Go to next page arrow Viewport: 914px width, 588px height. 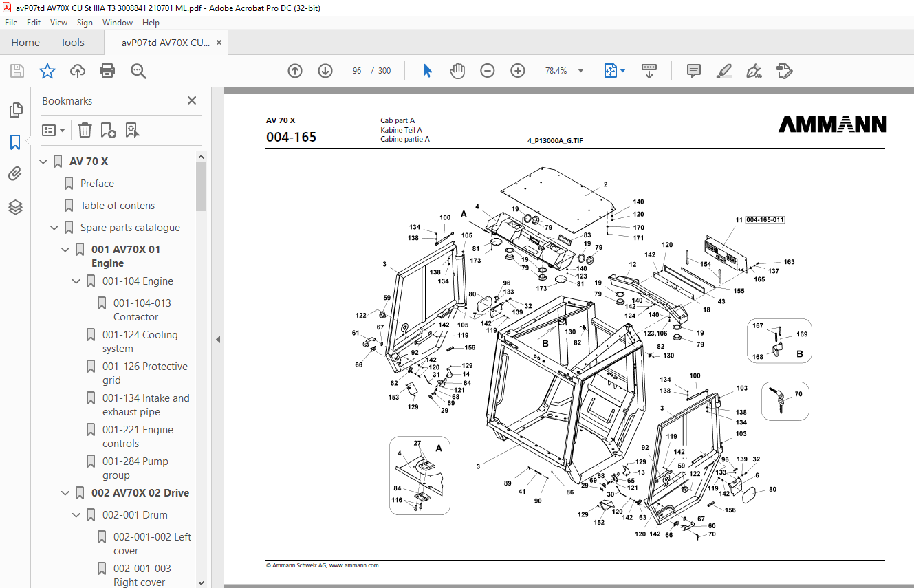[325, 71]
